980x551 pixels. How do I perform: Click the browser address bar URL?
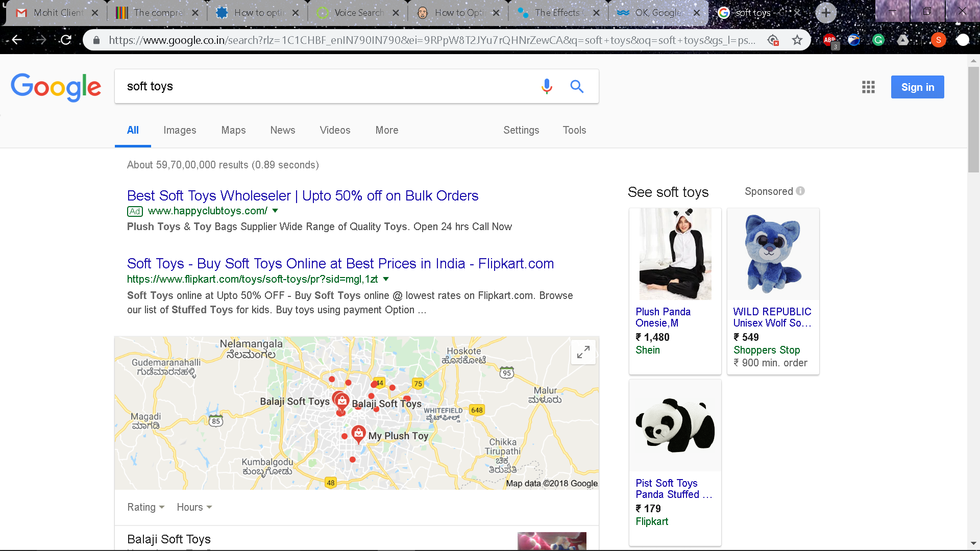point(432,40)
